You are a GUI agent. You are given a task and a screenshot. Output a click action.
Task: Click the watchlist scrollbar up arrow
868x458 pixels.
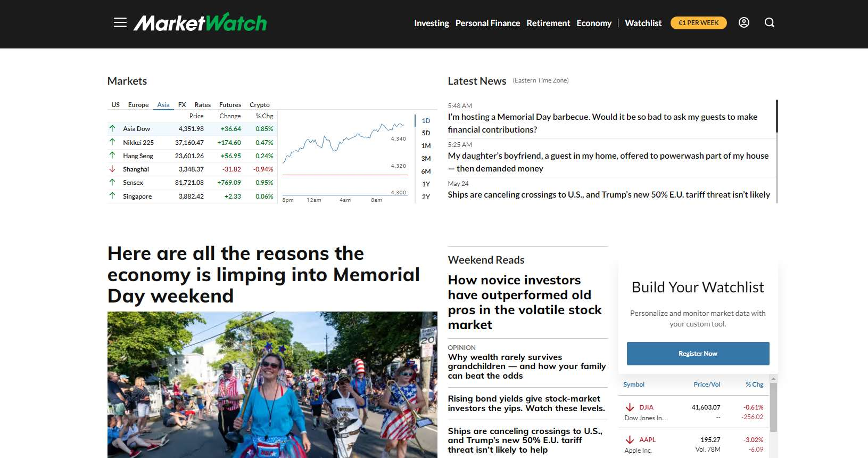coord(773,378)
